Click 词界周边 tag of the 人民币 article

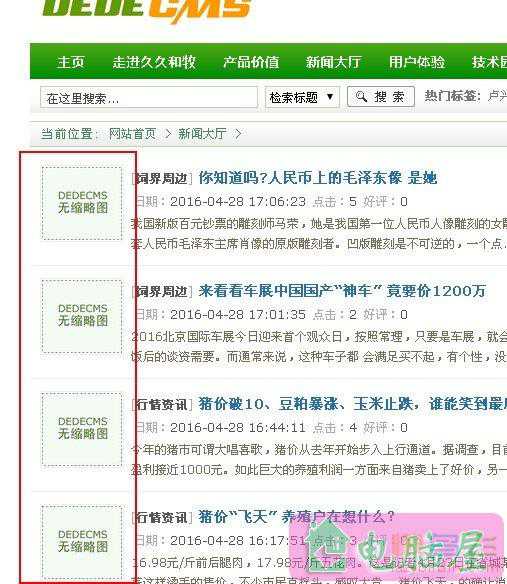click(162, 178)
